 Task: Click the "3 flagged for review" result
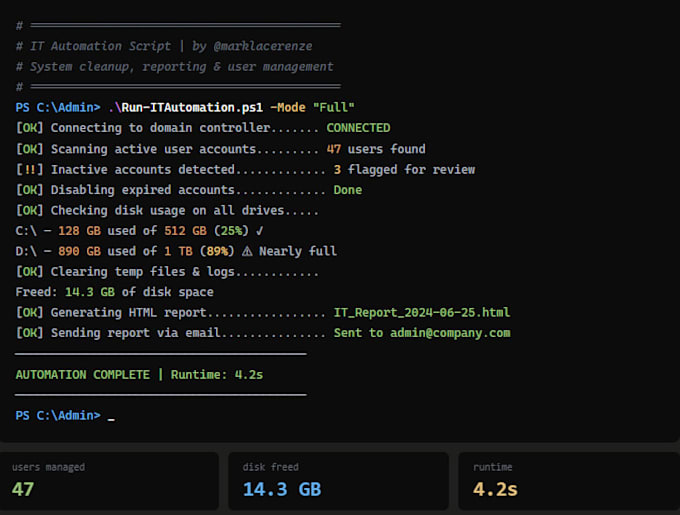[404, 169]
